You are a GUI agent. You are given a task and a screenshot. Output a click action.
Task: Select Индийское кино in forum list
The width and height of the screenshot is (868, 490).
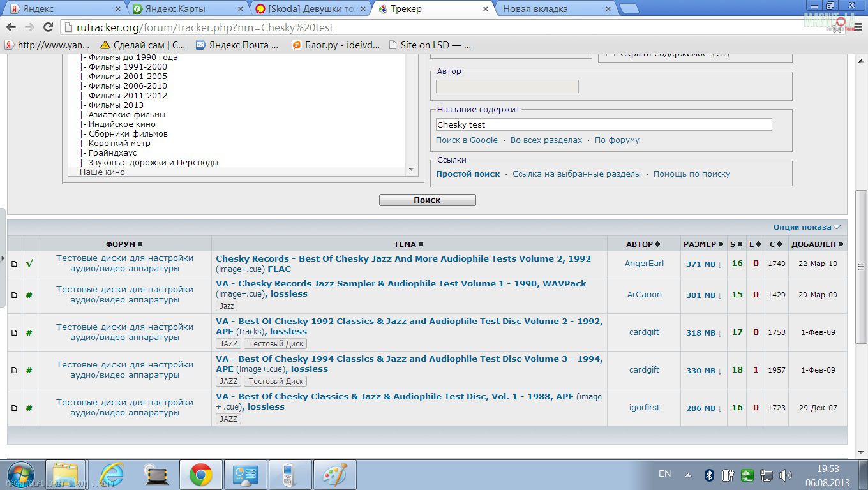click(x=122, y=124)
